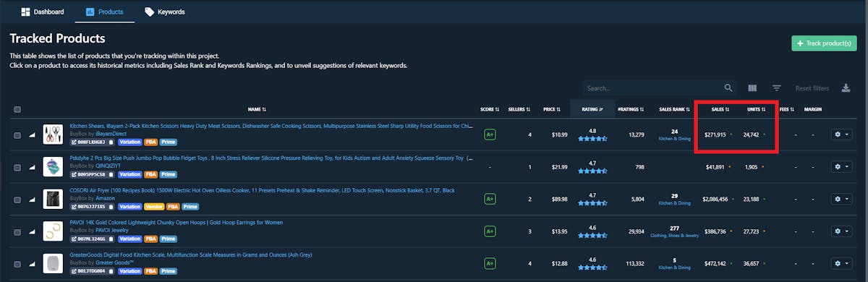Check the GreaterGoods scale row checkbox
868x282 pixels.
click(x=17, y=264)
